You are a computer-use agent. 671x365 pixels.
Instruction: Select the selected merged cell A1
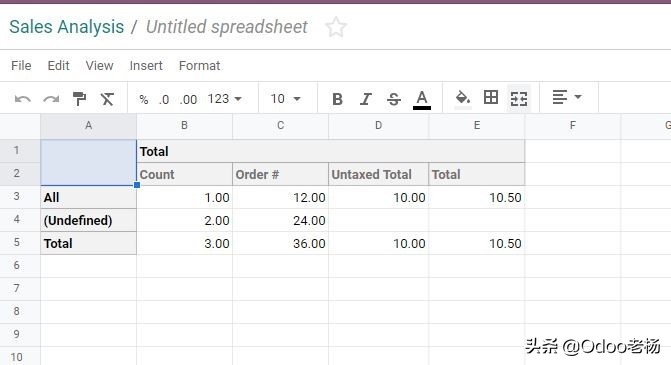tap(89, 163)
